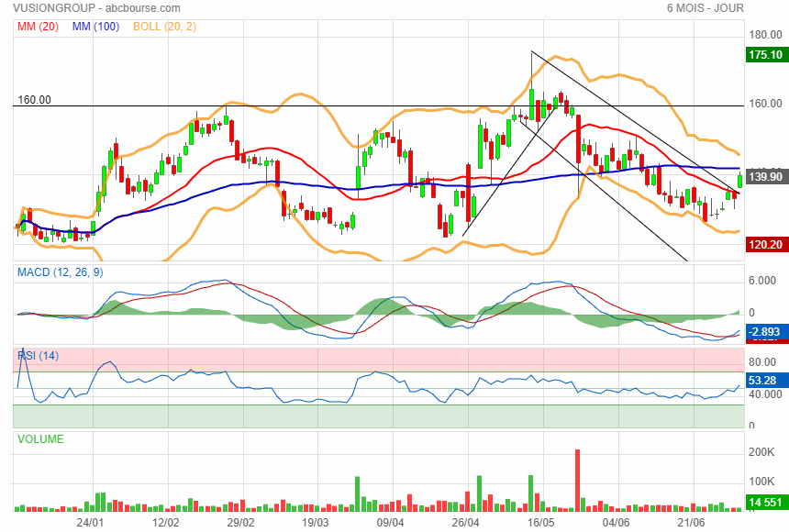This screenshot has width=789, height=532.
Task: Select the 24/01 date on time axis
Action: point(90,522)
